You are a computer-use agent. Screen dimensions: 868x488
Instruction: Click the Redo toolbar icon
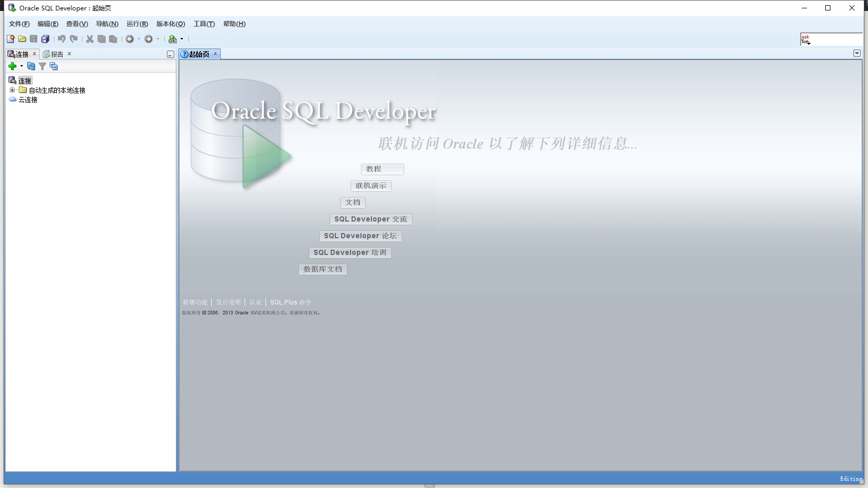coord(74,39)
